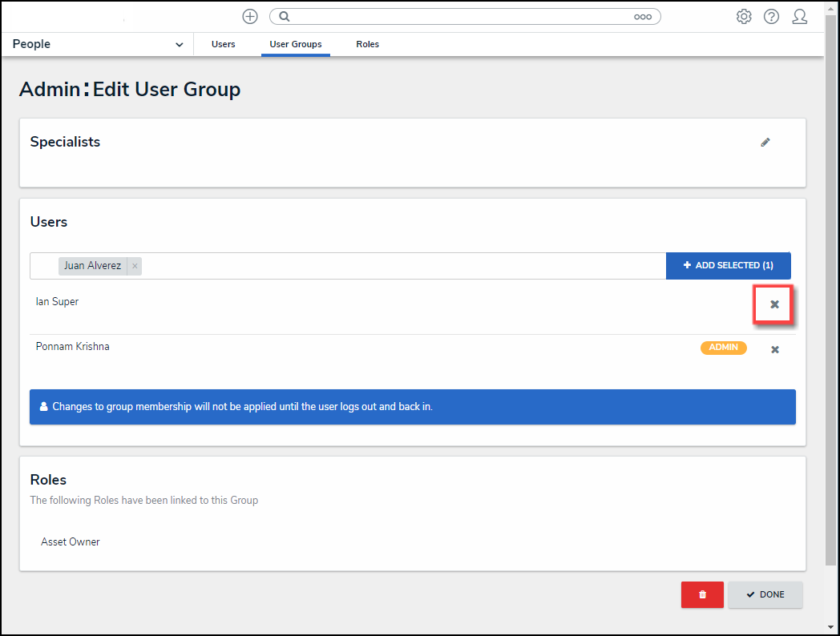Click the Add Selected (1) button
840x636 pixels.
(728, 266)
